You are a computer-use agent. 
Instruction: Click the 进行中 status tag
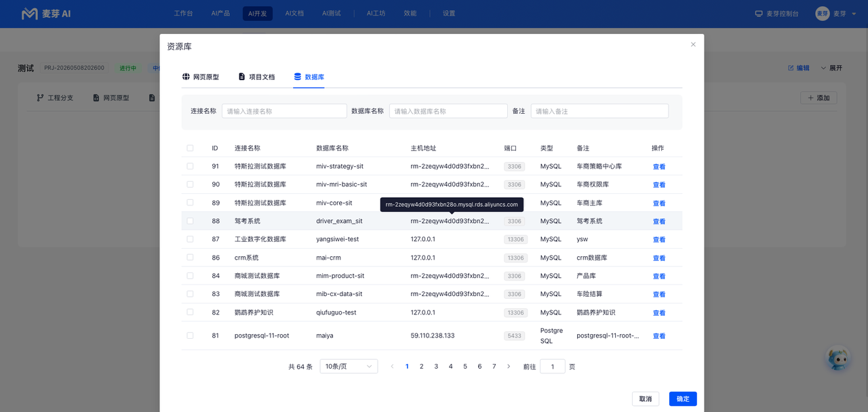(x=128, y=68)
